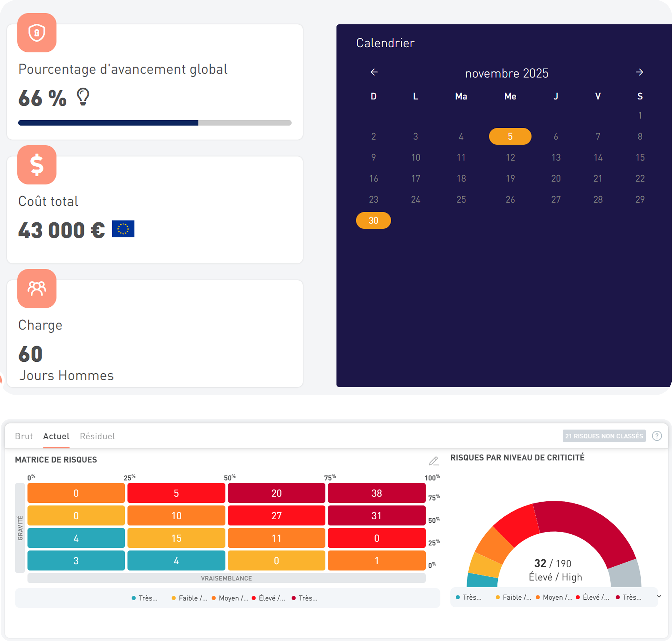Click the lightbulb hint icon
The width and height of the screenshot is (672, 641).
[x=83, y=97]
